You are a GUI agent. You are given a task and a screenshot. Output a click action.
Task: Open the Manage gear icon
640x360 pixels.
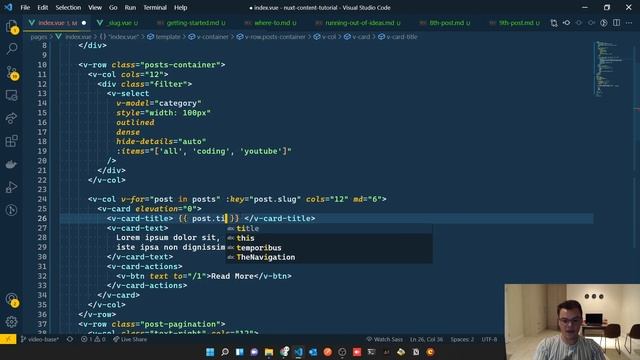tap(11, 322)
